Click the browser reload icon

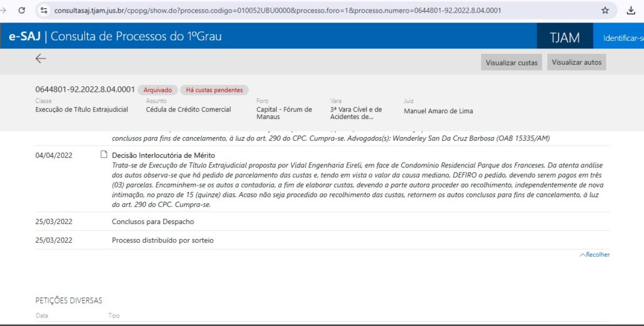click(22, 11)
